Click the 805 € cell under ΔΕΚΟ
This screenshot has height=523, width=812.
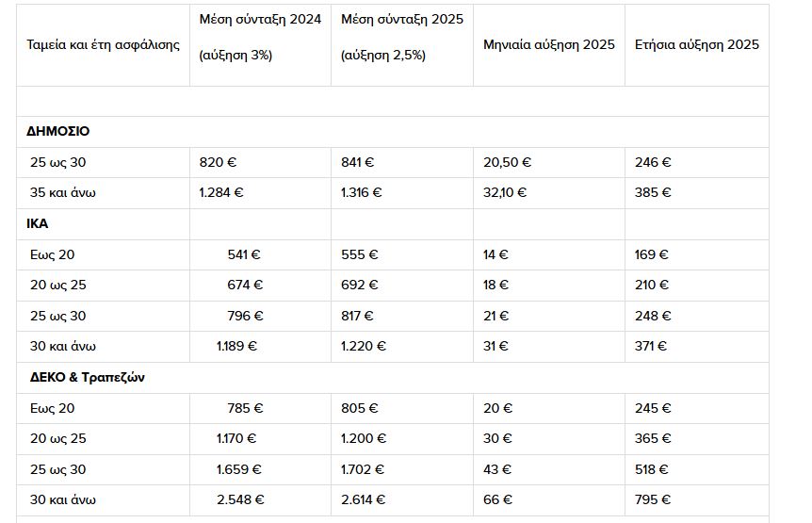[402, 409]
